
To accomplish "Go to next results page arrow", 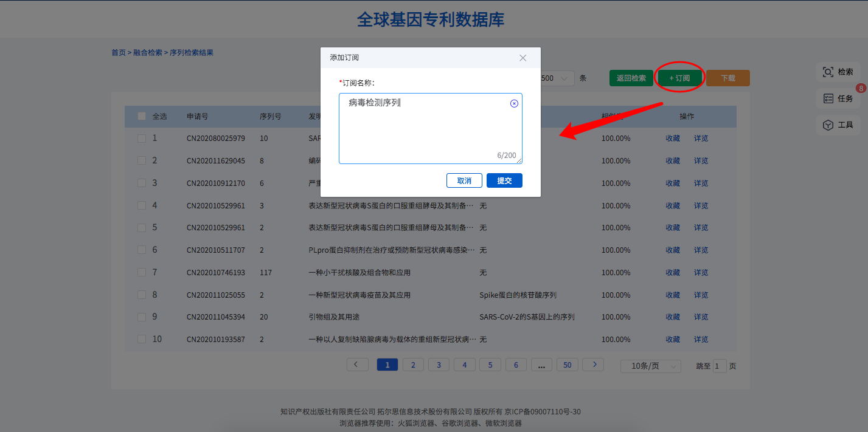I will (x=593, y=365).
